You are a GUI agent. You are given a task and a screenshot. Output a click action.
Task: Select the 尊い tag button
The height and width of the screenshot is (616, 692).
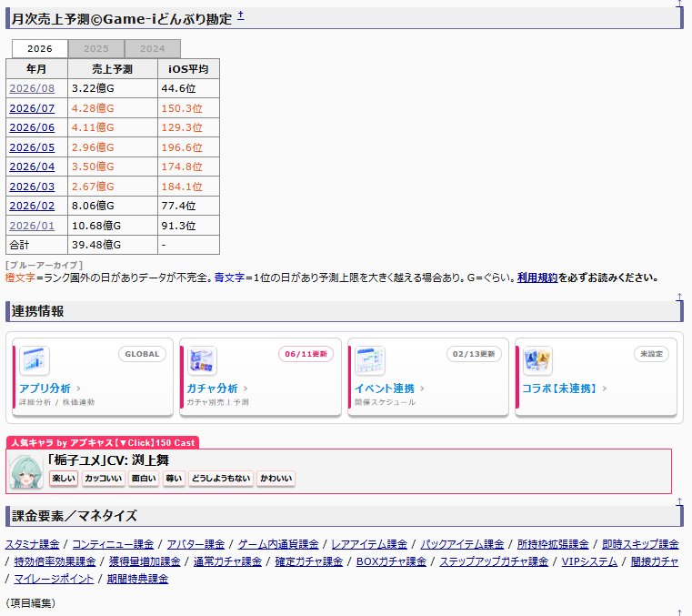pos(174,479)
